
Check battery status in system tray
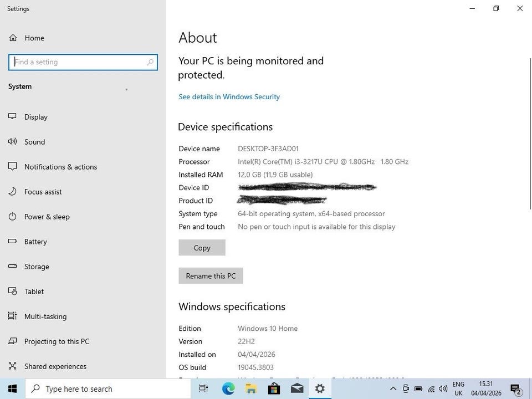418,389
